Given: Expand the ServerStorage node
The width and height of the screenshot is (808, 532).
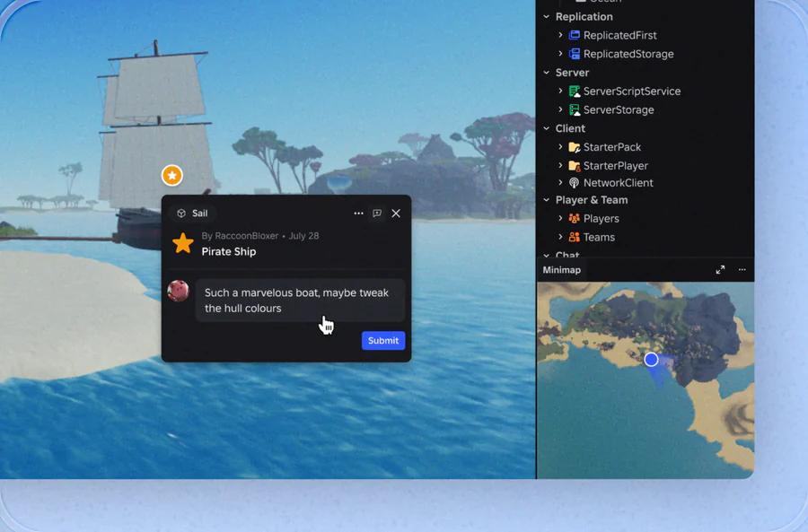Looking at the screenshot, I should (560, 109).
